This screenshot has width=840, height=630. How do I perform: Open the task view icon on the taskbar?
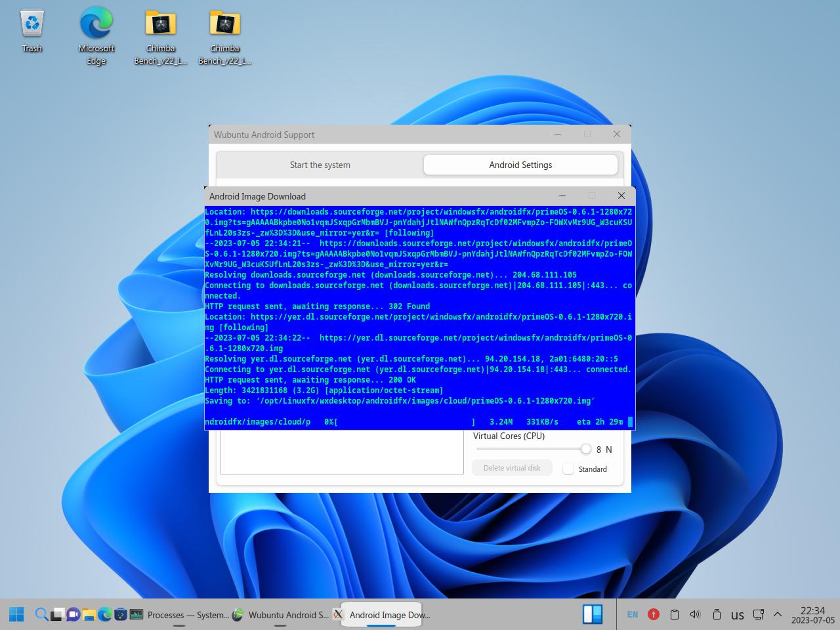point(57,615)
